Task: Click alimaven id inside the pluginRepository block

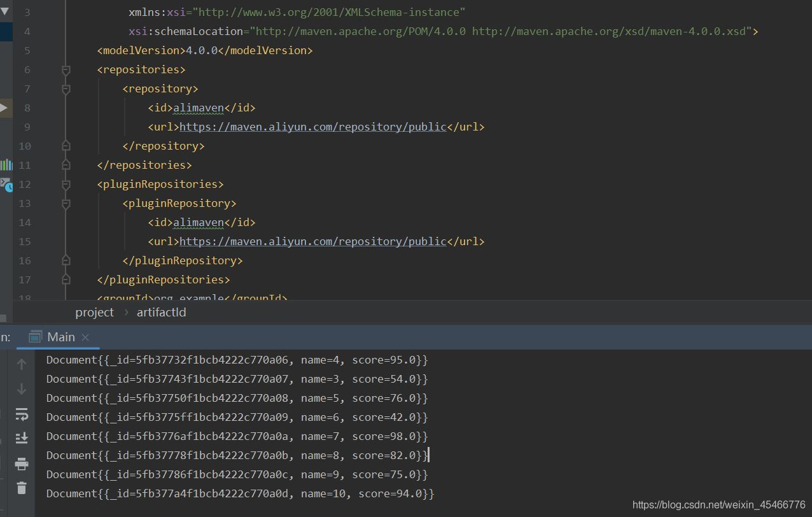Action: 199,222
